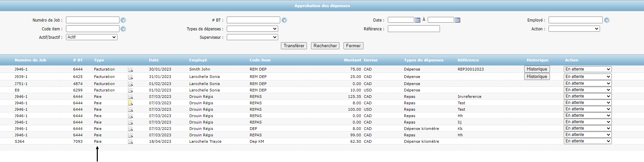Image resolution: width=644 pixels, height=162 pixels.
Task: Sort by Employé column header
Action: pyautogui.click(x=198, y=60)
